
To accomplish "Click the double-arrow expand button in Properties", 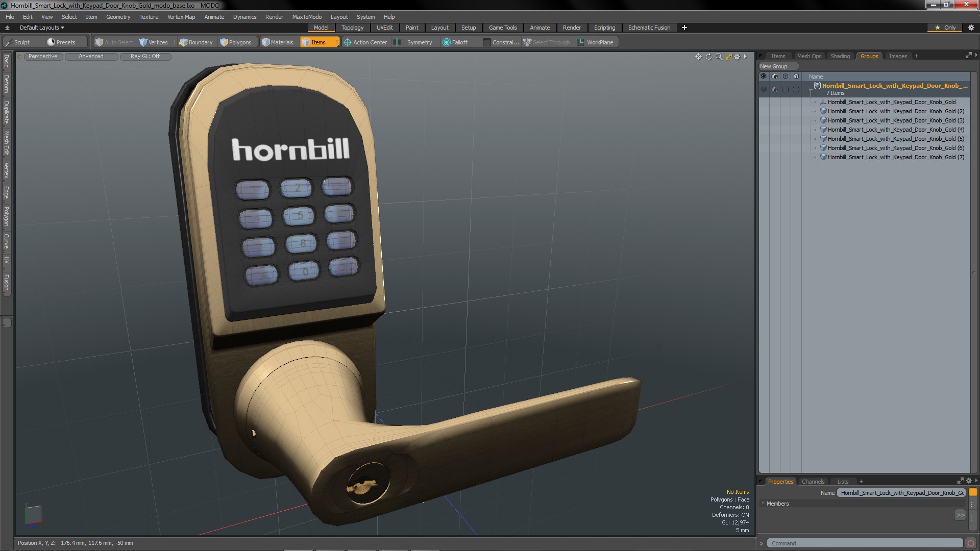I will click(x=960, y=515).
